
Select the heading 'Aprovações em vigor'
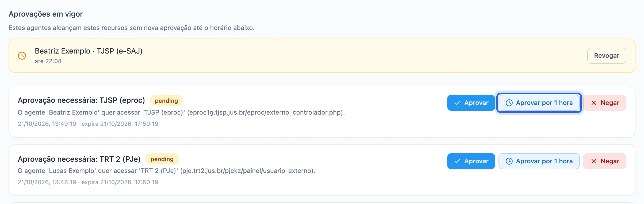tap(46, 14)
